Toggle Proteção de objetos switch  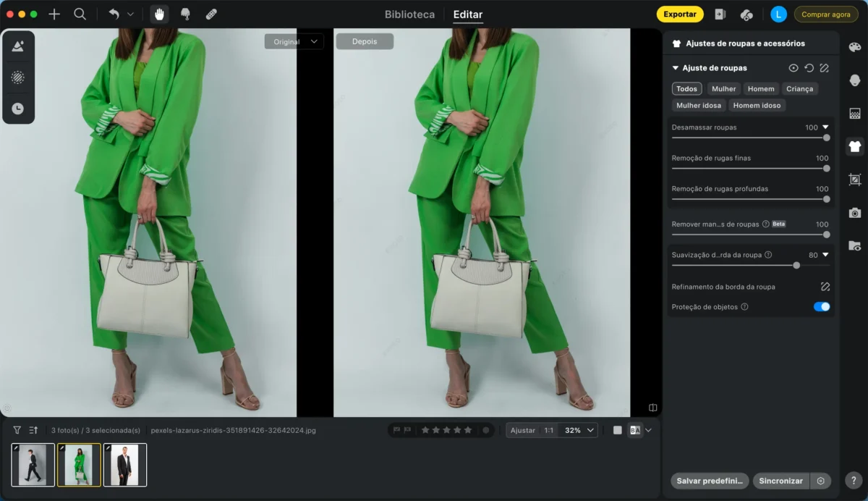(x=822, y=307)
